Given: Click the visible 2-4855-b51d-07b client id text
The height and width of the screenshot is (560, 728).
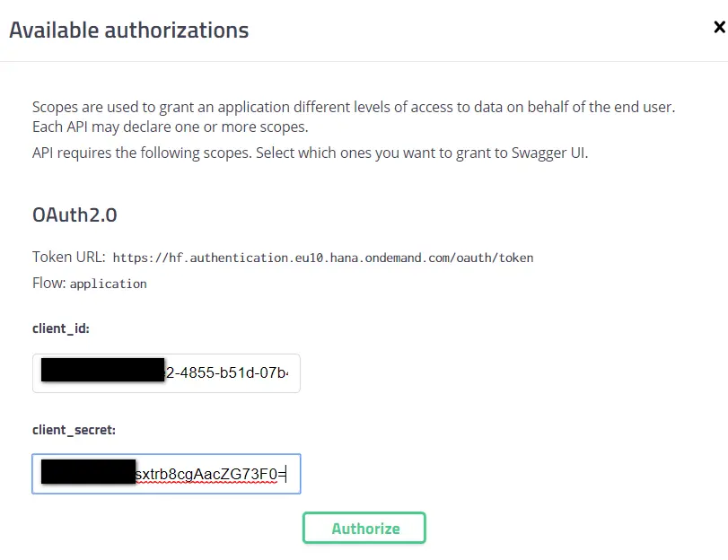Looking at the screenshot, I should (229, 372).
